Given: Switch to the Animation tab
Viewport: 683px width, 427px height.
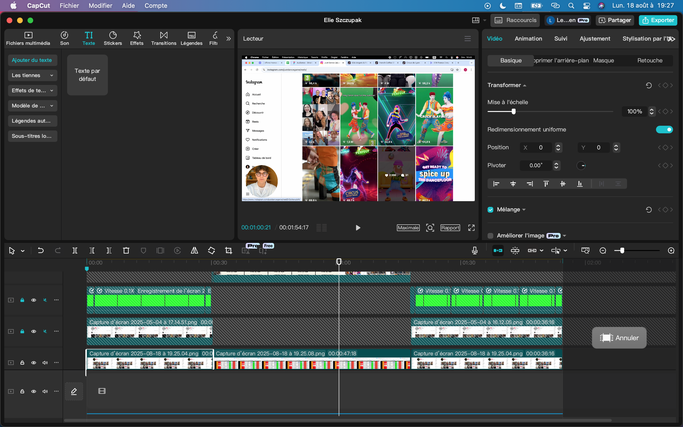Looking at the screenshot, I should pos(528,39).
